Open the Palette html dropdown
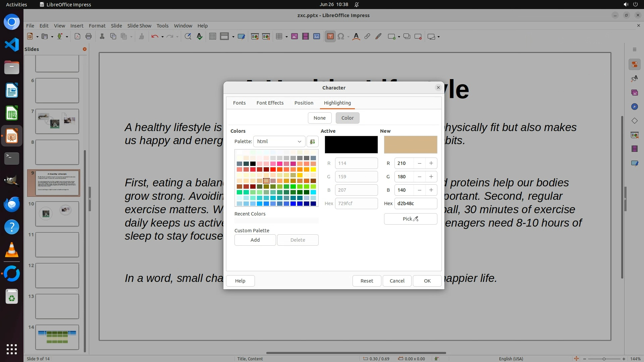The width and height of the screenshot is (644, 362). coord(279,141)
